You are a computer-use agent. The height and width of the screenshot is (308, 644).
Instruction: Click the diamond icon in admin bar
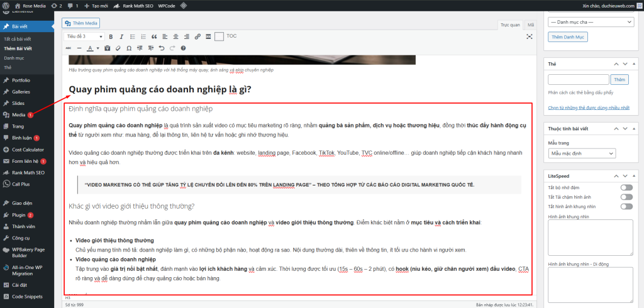pyautogui.click(x=184, y=6)
